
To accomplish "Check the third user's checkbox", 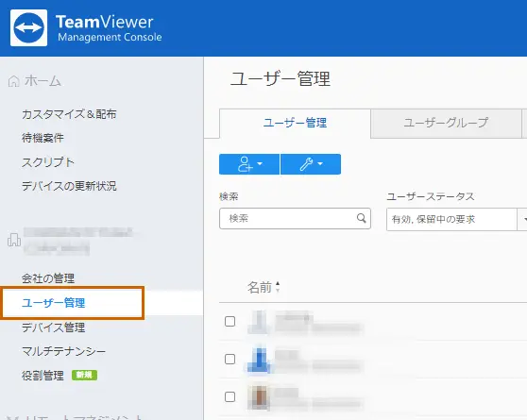I will (x=229, y=397).
